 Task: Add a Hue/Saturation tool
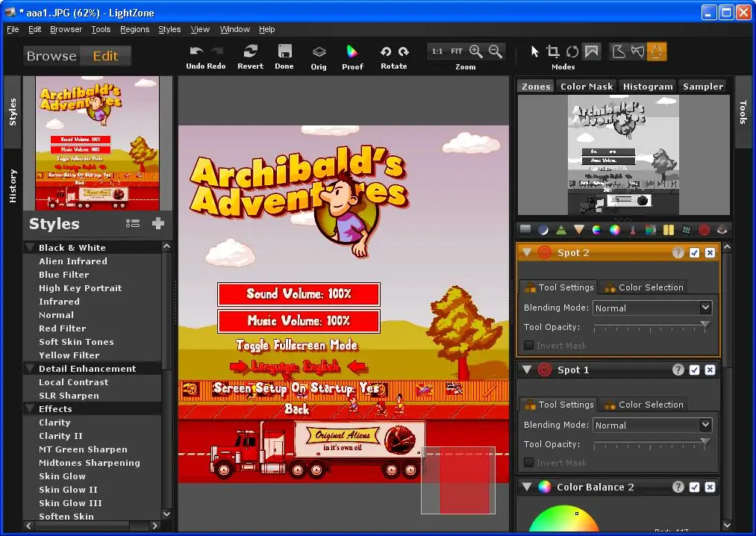click(597, 230)
